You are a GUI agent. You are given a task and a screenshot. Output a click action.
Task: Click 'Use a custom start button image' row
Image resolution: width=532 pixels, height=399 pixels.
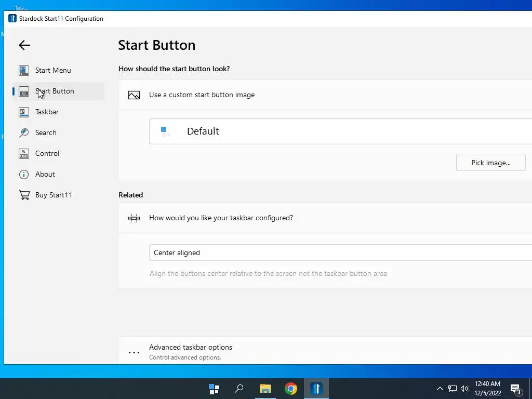(325, 95)
